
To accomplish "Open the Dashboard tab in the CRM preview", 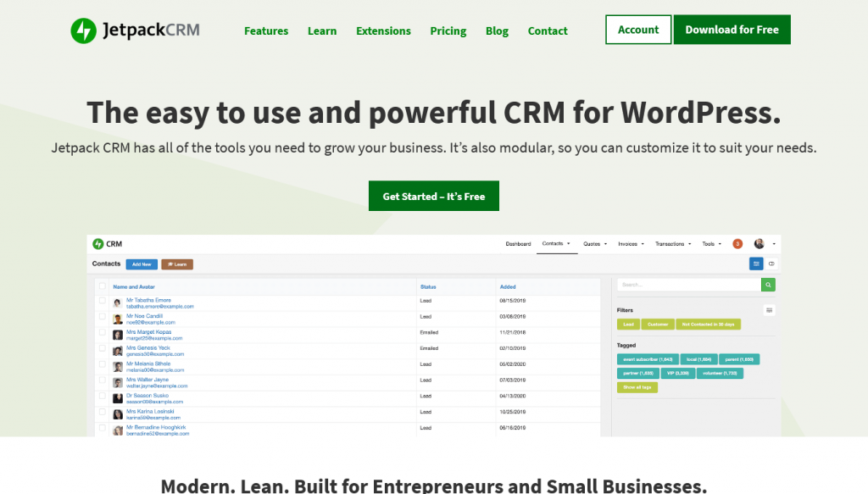I will 518,244.
